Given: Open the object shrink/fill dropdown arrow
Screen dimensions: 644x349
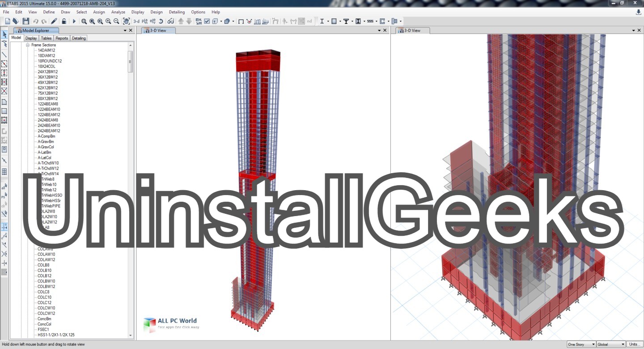Looking at the screenshot, I should (x=233, y=21).
